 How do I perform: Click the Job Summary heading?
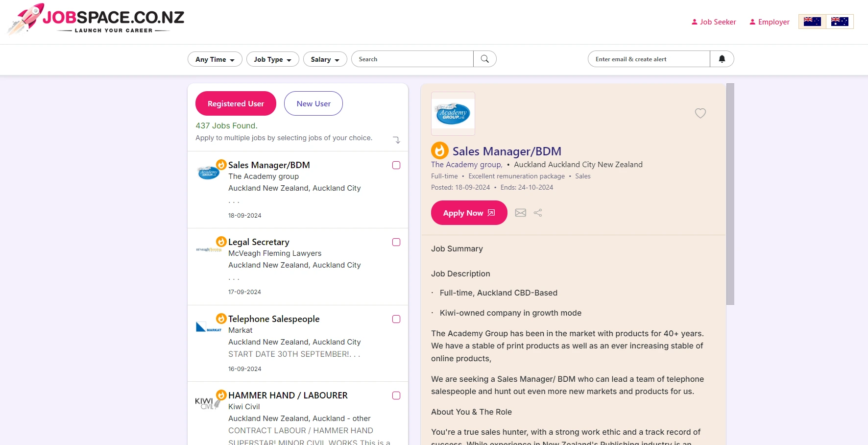[x=457, y=249]
